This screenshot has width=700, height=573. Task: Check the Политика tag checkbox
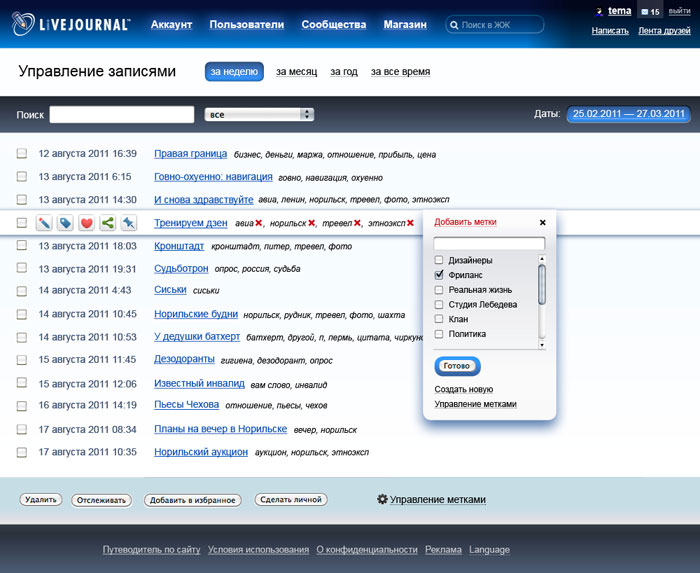pos(439,334)
